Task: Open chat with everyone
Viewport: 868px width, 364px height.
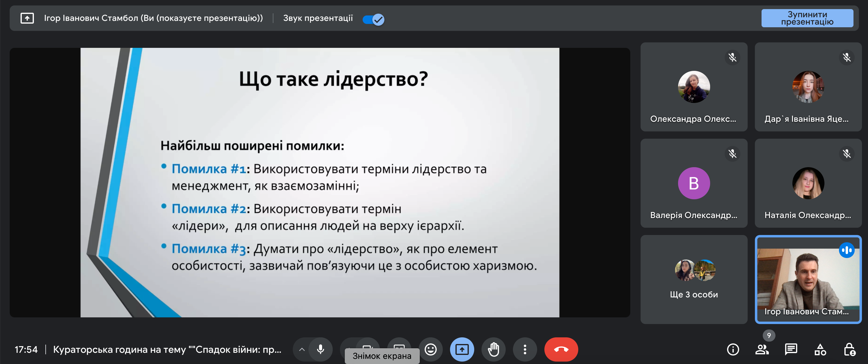Action: pos(791,349)
